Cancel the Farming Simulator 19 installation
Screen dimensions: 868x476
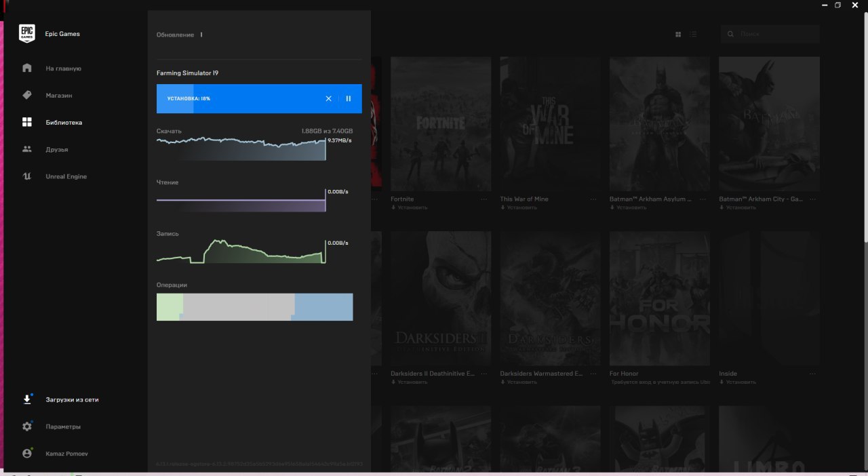329,99
